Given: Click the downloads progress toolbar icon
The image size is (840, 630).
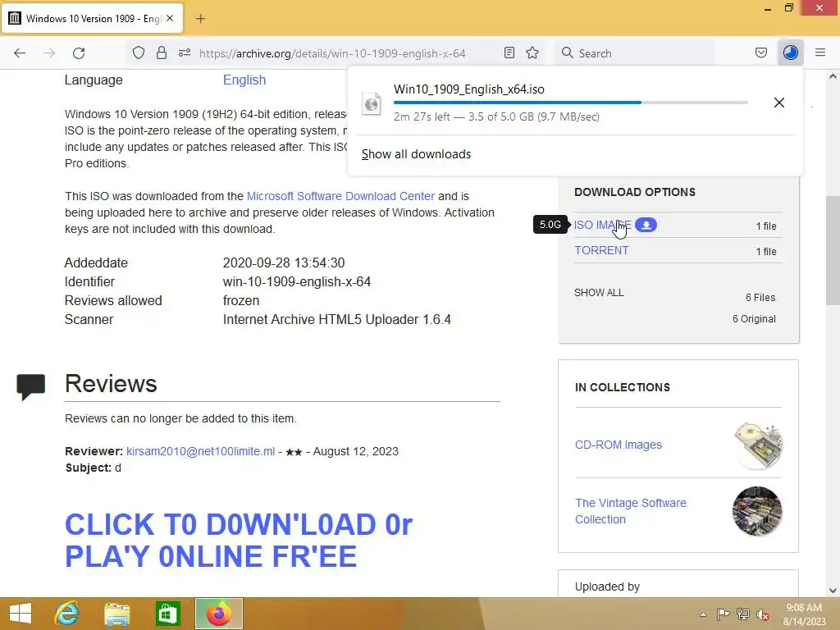Looking at the screenshot, I should coord(790,52).
